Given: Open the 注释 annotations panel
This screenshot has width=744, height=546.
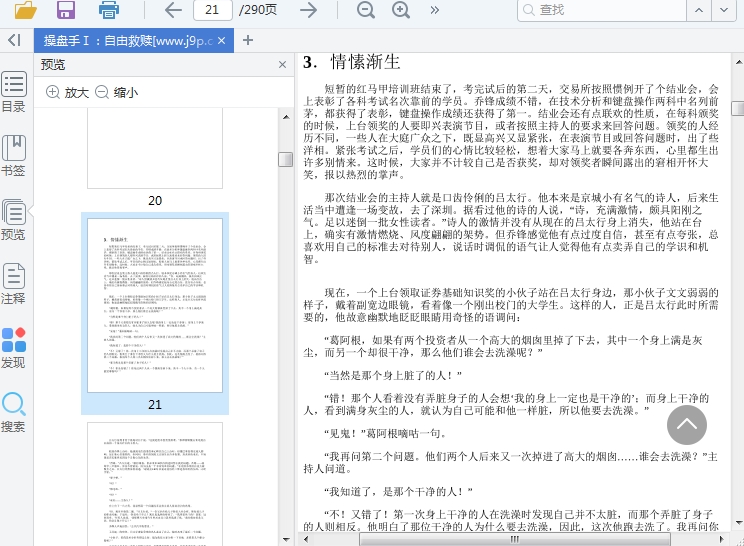Looking at the screenshot, I should pyautogui.click(x=14, y=284).
